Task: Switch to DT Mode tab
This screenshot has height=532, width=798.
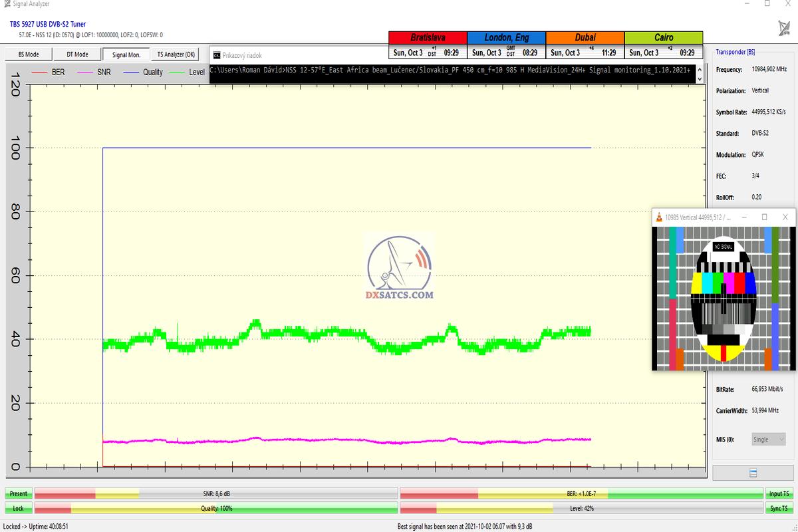Action: pyautogui.click(x=77, y=55)
